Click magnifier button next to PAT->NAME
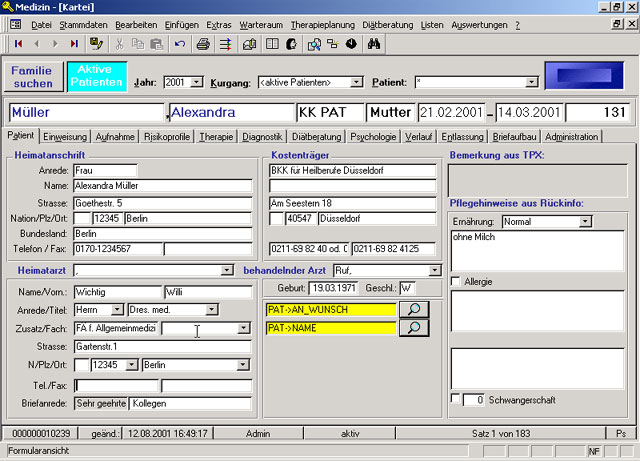 point(414,328)
